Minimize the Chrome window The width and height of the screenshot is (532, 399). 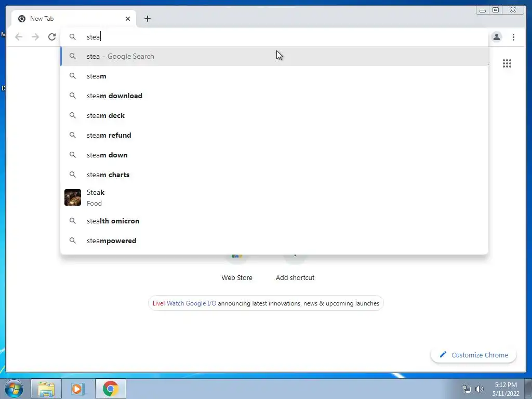pos(483,10)
